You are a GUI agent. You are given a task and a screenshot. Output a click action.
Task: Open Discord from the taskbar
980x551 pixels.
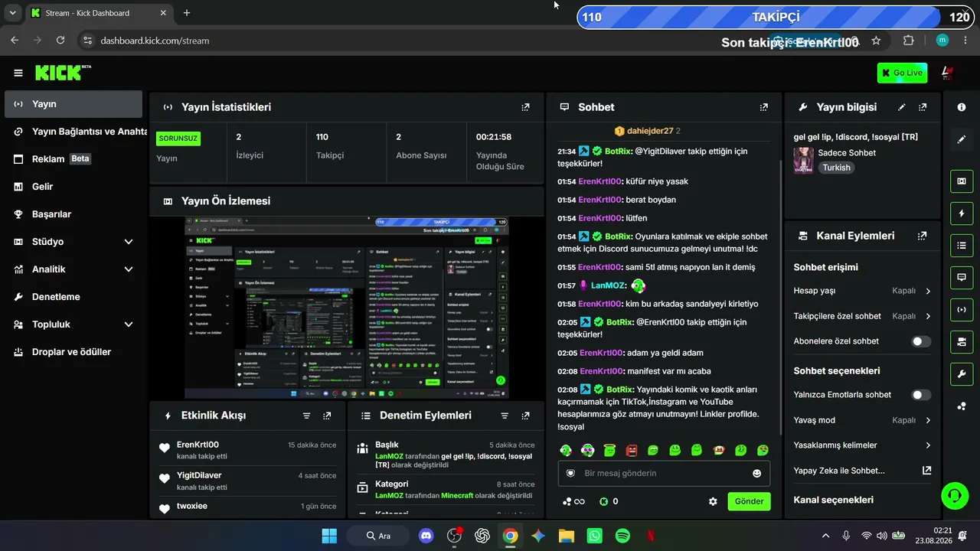pyautogui.click(x=426, y=536)
